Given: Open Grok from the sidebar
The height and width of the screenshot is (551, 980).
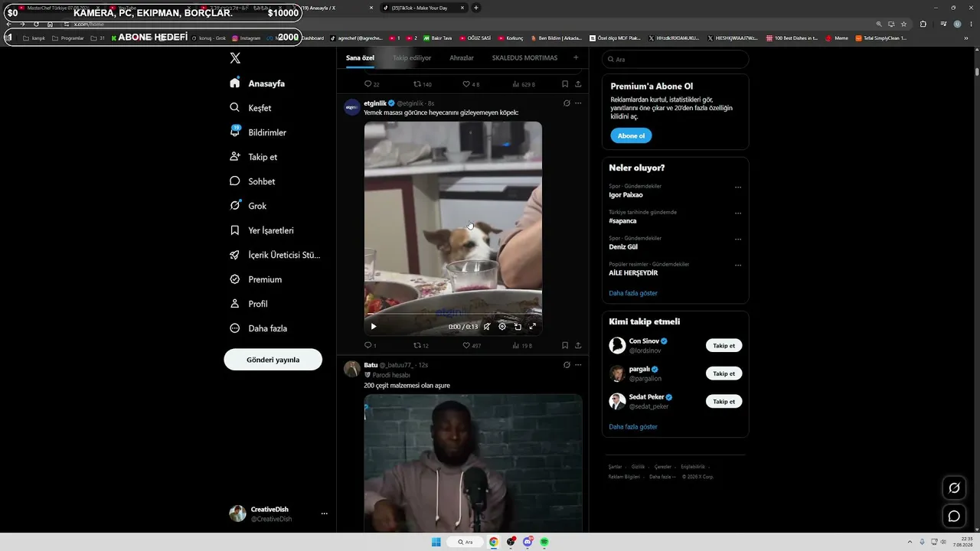Looking at the screenshot, I should click(248, 206).
